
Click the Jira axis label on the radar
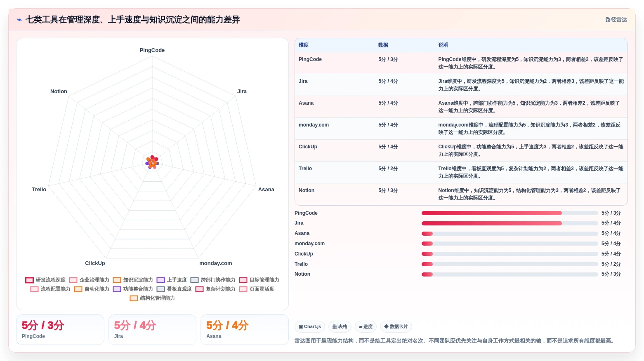tap(242, 91)
